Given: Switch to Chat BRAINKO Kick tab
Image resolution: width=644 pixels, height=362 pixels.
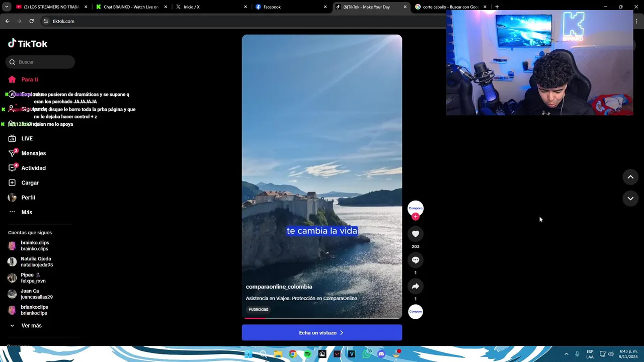Looking at the screenshot, I should pos(131,7).
